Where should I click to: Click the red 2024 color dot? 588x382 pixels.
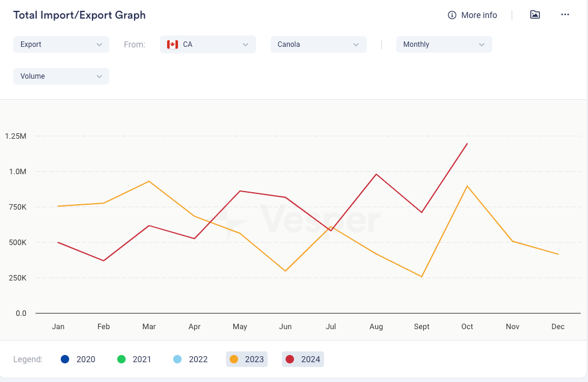point(290,359)
